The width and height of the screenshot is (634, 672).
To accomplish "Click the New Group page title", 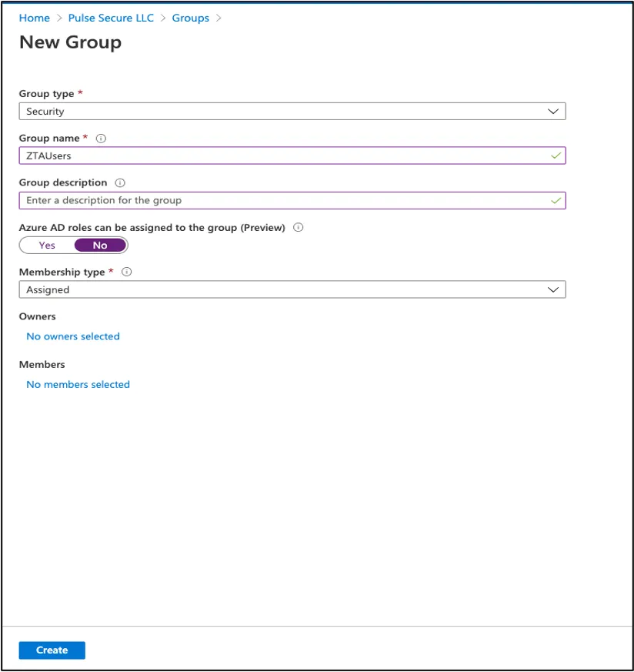I will 70,42.
